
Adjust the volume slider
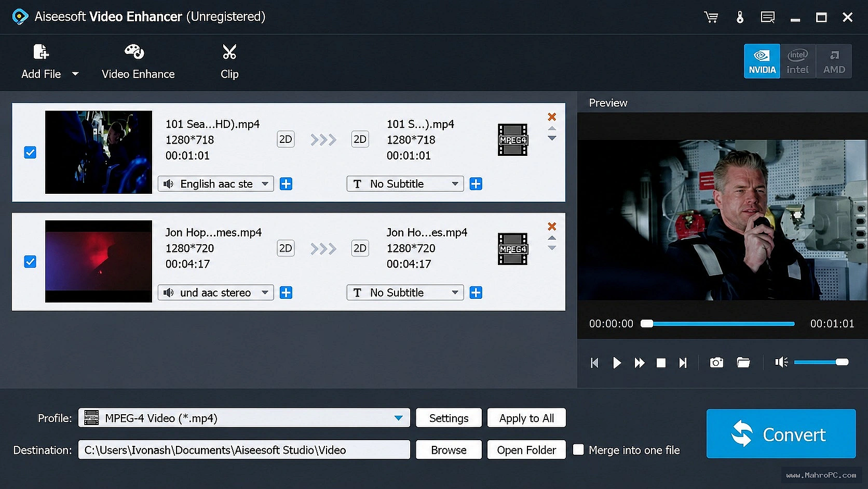tap(821, 362)
